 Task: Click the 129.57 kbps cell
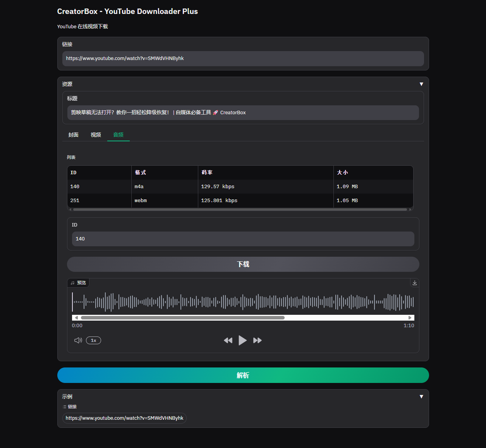point(266,187)
